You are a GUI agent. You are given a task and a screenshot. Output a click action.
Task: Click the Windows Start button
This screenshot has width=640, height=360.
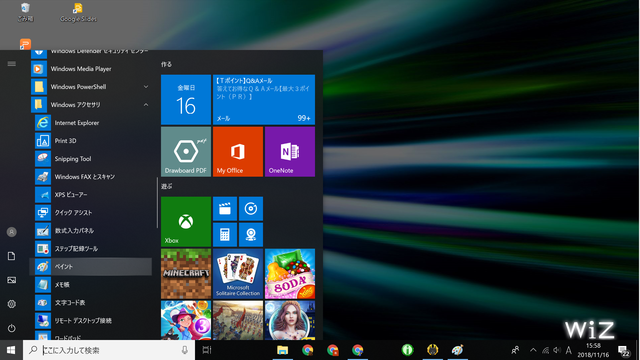pos(11,350)
